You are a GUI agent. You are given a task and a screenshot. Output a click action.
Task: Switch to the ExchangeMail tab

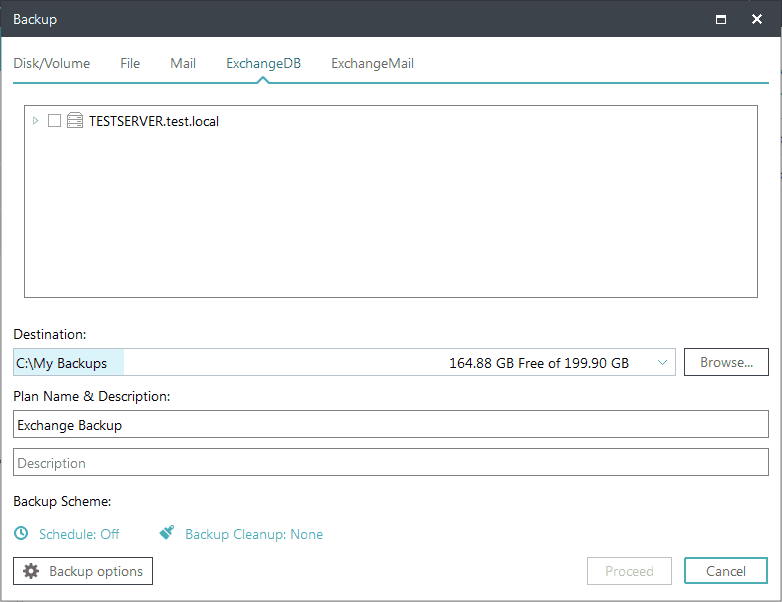point(372,63)
